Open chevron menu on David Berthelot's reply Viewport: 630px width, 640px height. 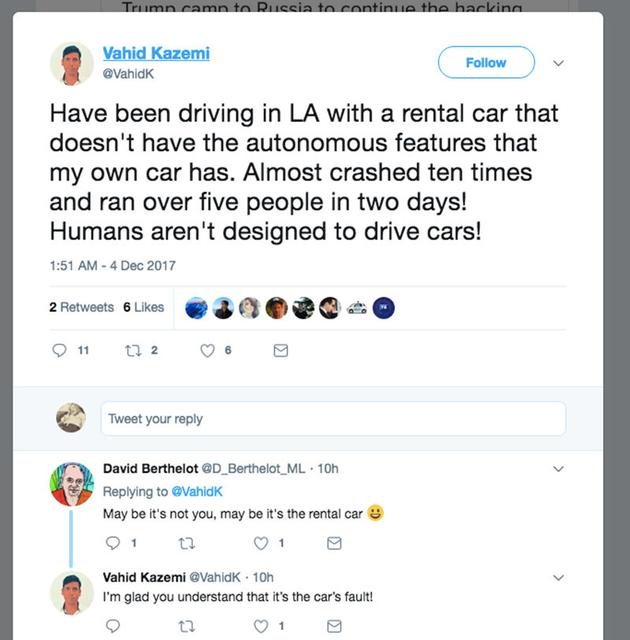tap(558, 468)
